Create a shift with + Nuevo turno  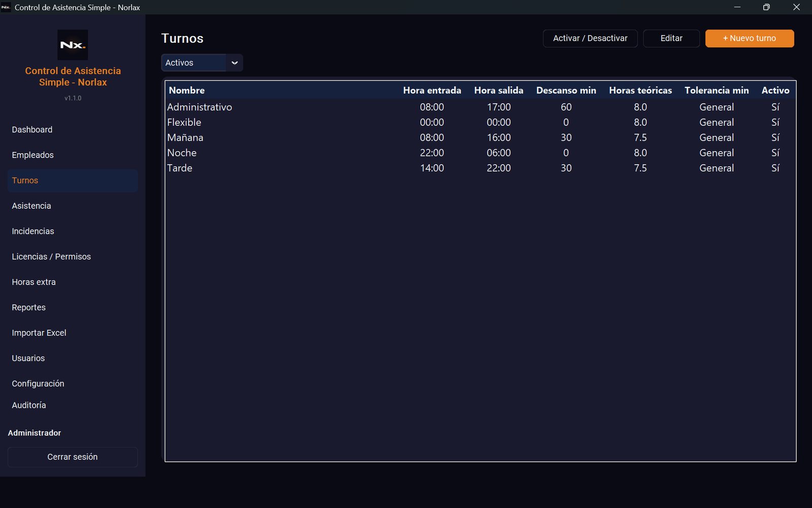(x=750, y=38)
